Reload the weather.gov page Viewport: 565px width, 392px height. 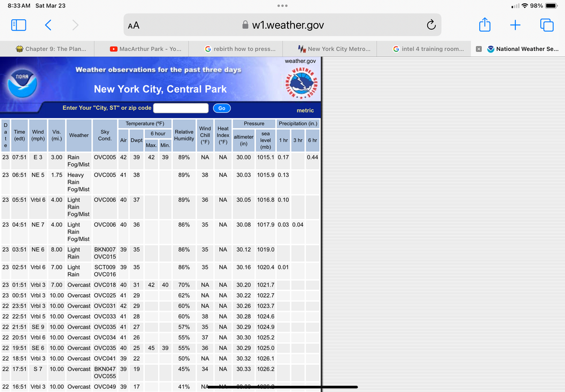431,25
